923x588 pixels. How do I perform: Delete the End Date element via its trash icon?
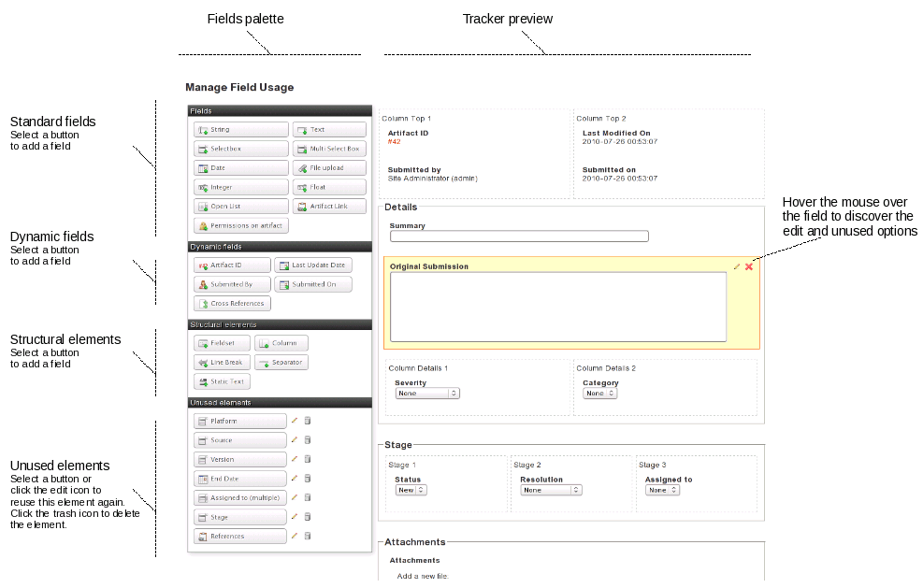coord(307,478)
